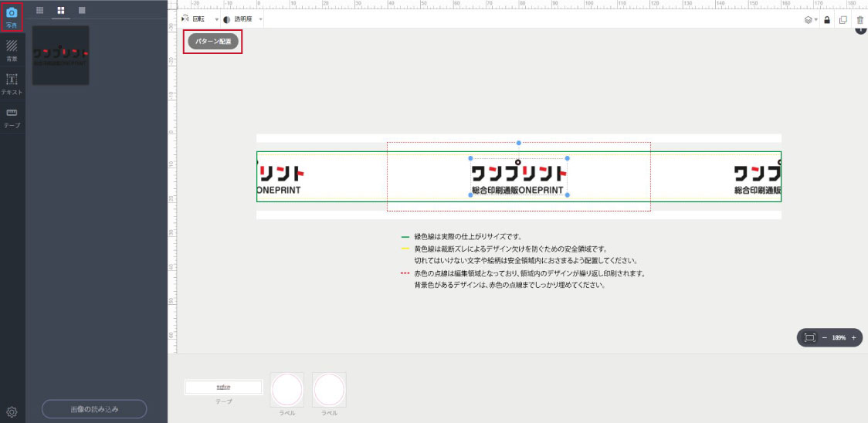Switch thumbnails to small grid view
The image size is (868, 423).
click(40, 10)
